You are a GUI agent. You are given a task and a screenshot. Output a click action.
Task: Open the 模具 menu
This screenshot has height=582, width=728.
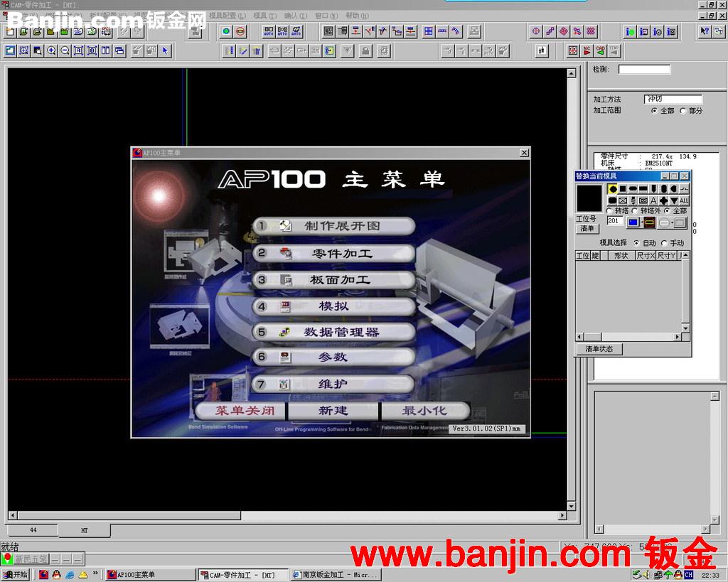[x=264, y=16]
